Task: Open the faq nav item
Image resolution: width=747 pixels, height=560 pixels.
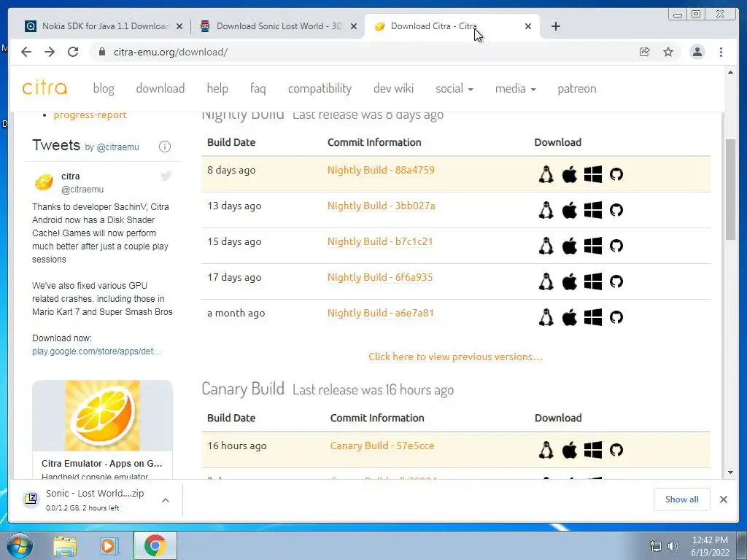Action: coord(258,88)
